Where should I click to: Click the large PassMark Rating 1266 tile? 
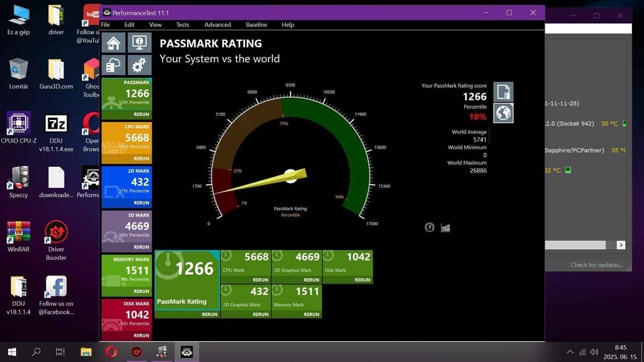[x=187, y=284]
